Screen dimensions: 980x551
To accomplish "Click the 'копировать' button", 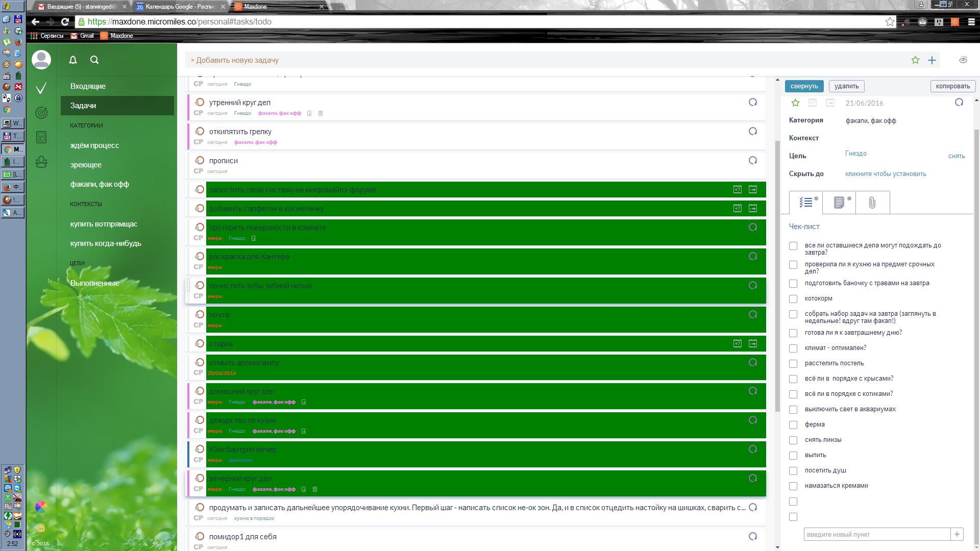I will (x=952, y=86).
